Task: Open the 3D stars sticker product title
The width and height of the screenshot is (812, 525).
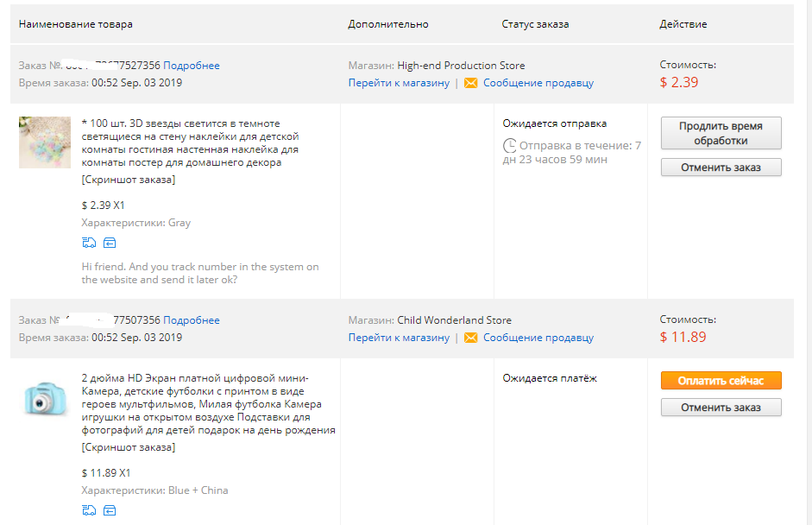Action: 190,143
